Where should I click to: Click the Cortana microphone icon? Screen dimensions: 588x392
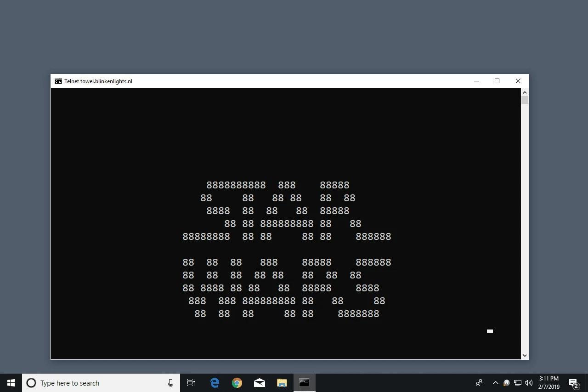tap(171, 383)
